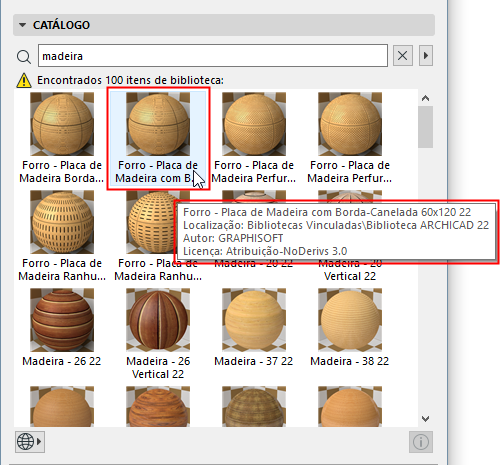Choose the Madeira - 38 22 material
This screenshot has width=500, height=465.
(x=350, y=328)
